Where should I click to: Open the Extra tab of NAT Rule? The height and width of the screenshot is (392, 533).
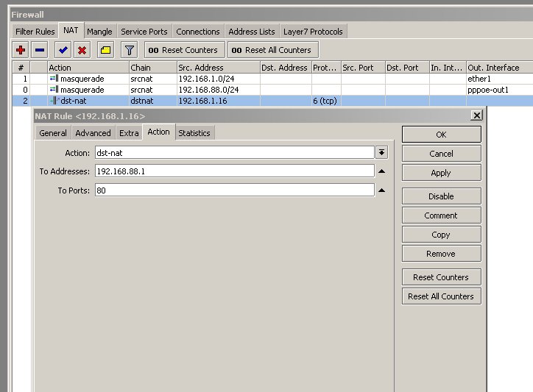(129, 133)
